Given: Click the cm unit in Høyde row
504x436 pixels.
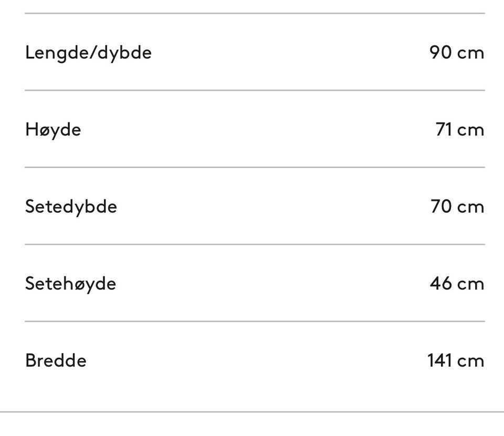Looking at the screenshot, I should point(470,131).
